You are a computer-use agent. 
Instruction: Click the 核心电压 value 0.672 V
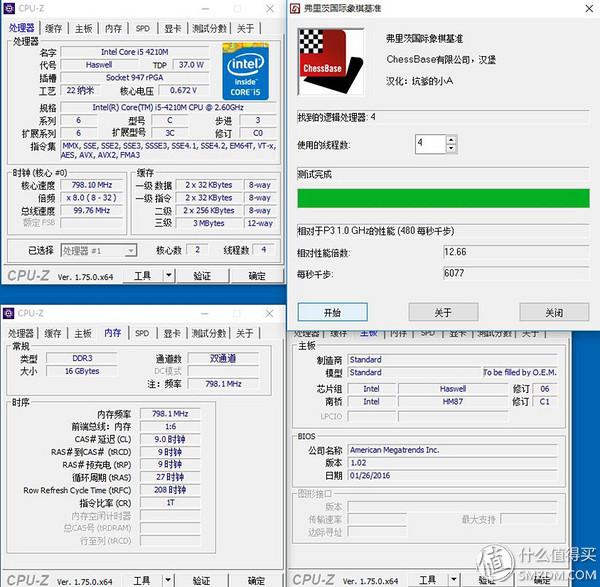183,90
